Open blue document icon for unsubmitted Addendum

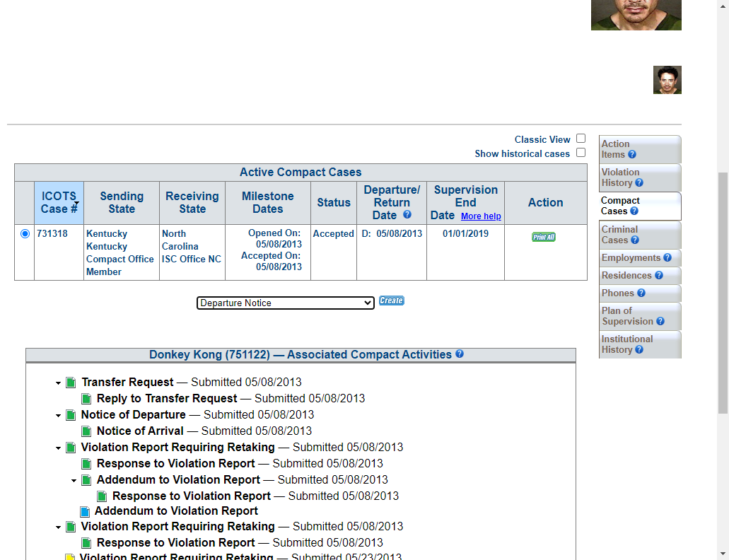85,512
